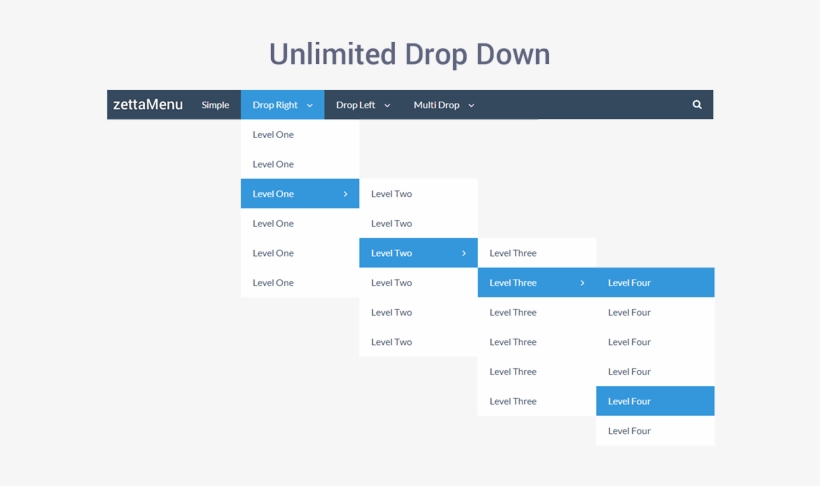This screenshot has width=820, height=486.
Task: Select the first Level One item under Drop Right
Action: (x=273, y=134)
